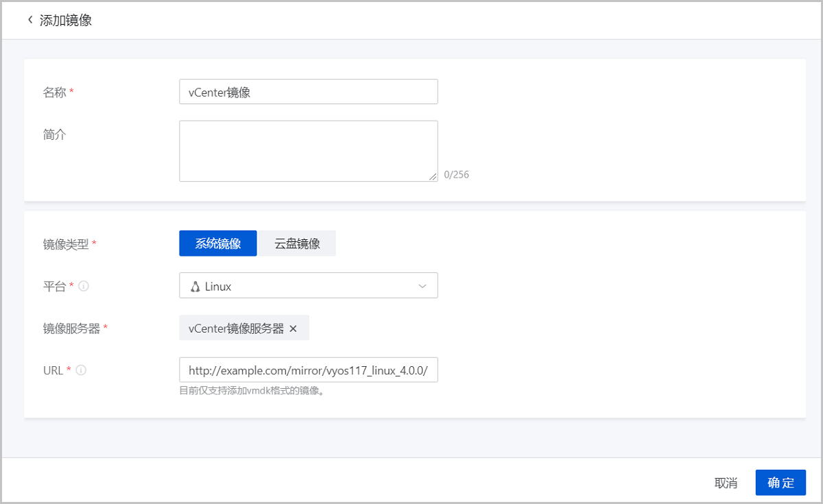Viewport: 823px width, 504px height.
Task: Click the resize handle of 简介 textarea
Action: pos(433,177)
